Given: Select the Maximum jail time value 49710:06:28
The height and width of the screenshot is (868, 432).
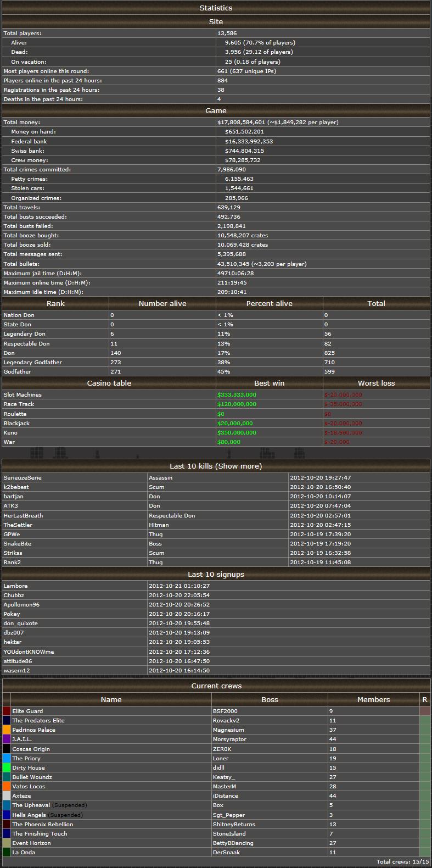Looking at the screenshot, I should tap(235, 273).
